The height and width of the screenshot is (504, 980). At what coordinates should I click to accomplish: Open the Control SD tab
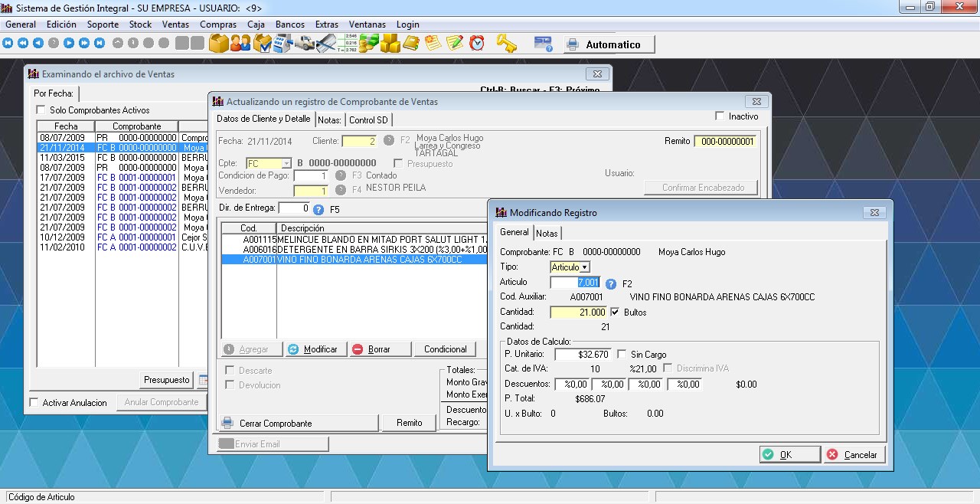pos(368,120)
